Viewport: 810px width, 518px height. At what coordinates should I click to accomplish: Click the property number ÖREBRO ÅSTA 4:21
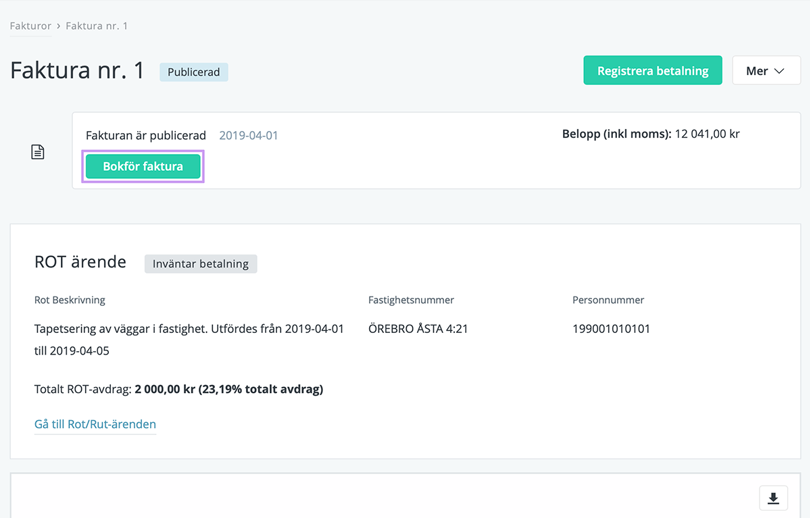click(x=418, y=328)
